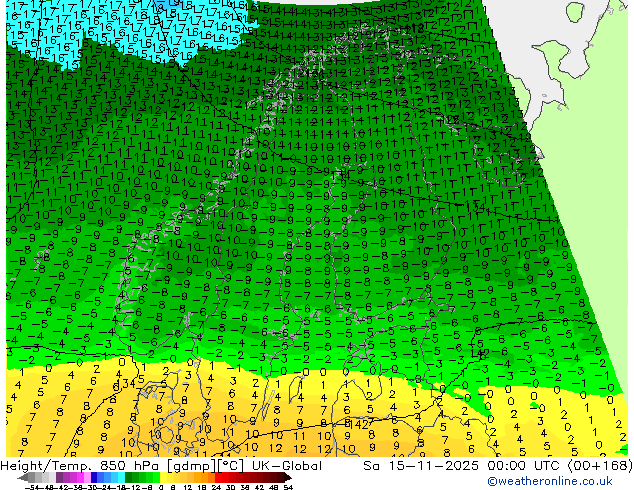Click the 'UK-Global' model label
The height and width of the screenshot is (490, 634).
click(x=287, y=466)
